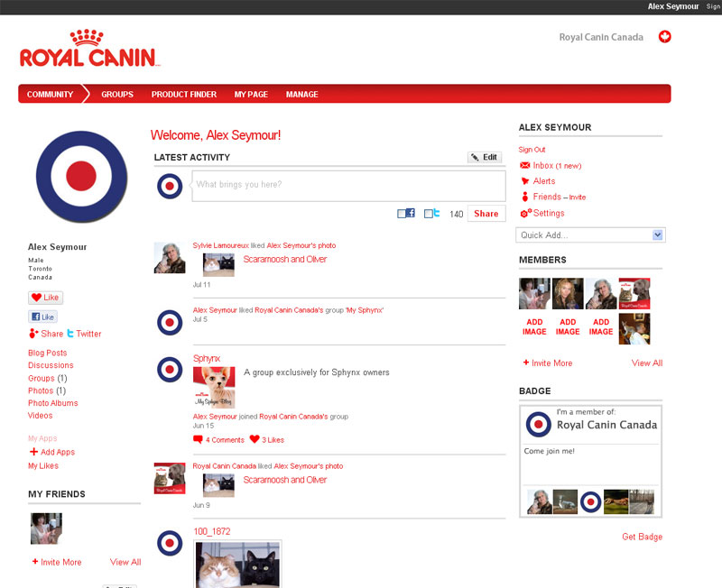Open Settings from the gear icon
The height and width of the screenshot is (588, 722).
[x=525, y=213]
